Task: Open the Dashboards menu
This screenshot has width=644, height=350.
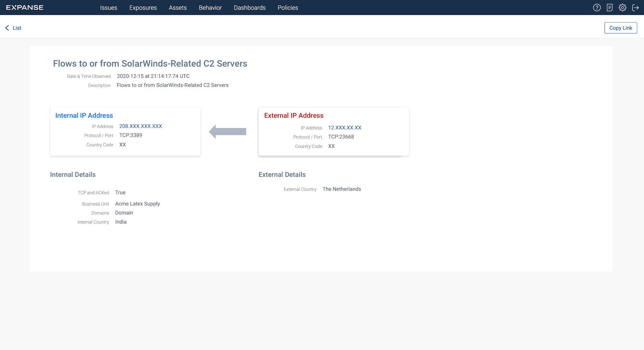Action: [x=250, y=8]
